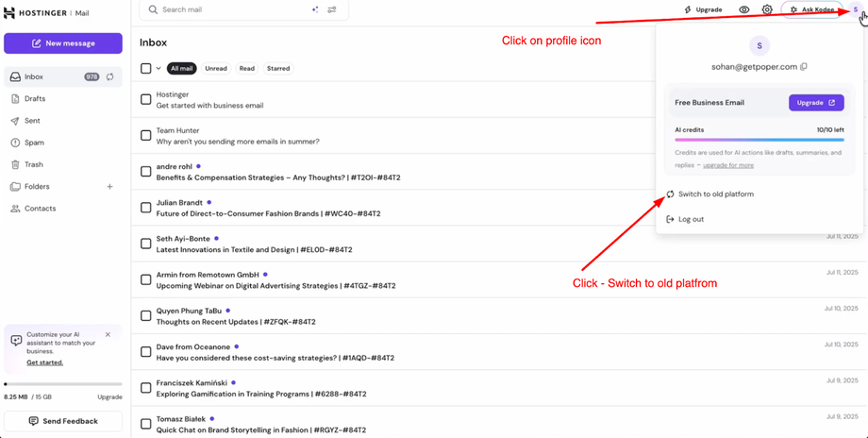Image resolution: width=868 pixels, height=438 pixels.
Task: Click upgrade for more link
Action: click(728, 165)
